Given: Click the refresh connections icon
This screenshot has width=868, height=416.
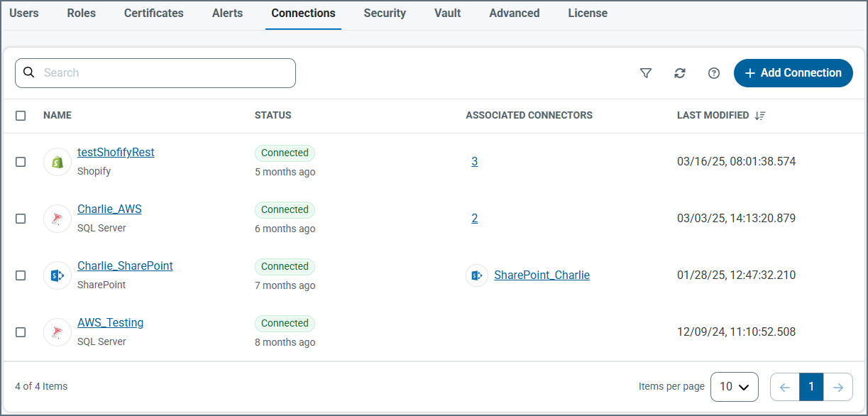Looking at the screenshot, I should (x=680, y=73).
